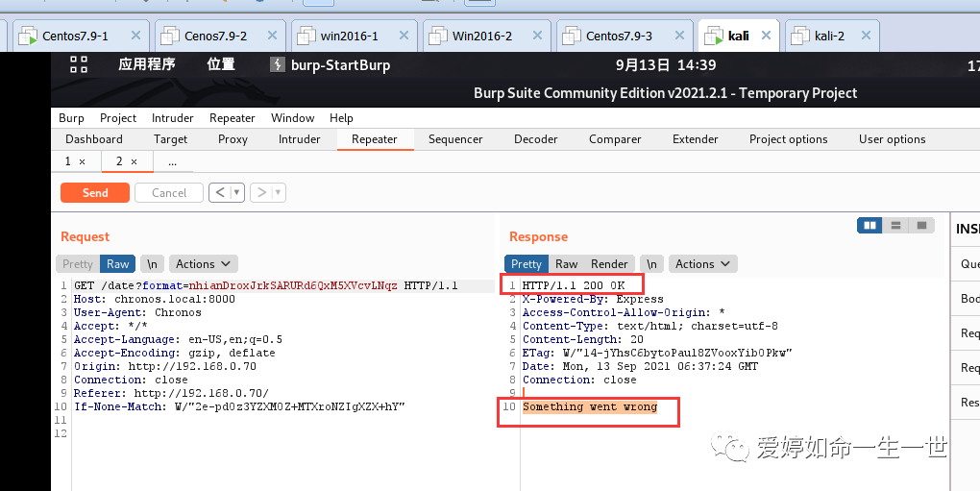Click the 'X-Powered-By: Express' response header
The image size is (980, 491).
click(x=593, y=299)
